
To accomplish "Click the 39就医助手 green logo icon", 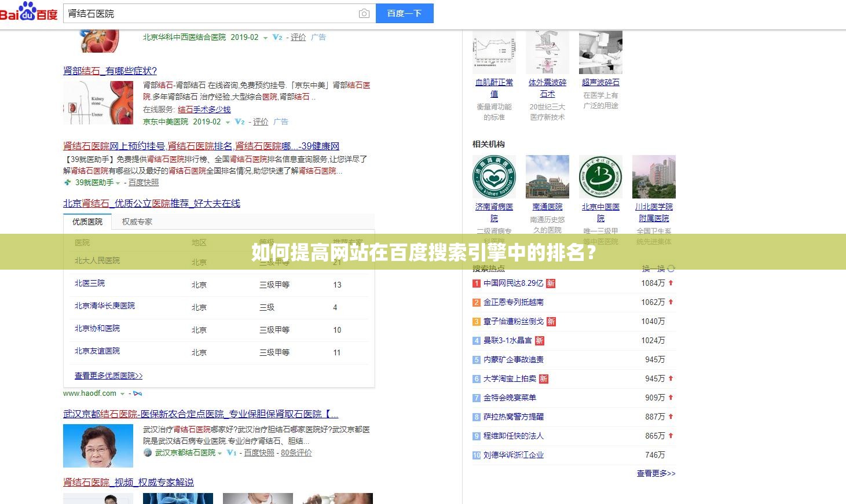I will 68,182.
